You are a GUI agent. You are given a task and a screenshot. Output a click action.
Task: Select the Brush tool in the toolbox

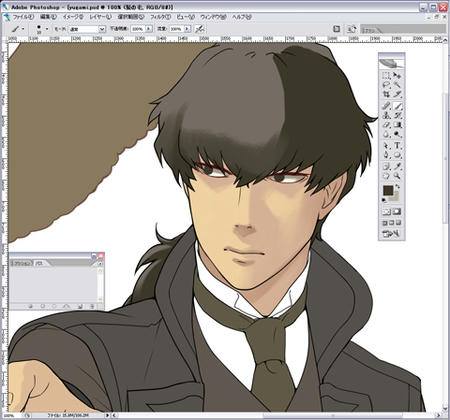[398, 106]
